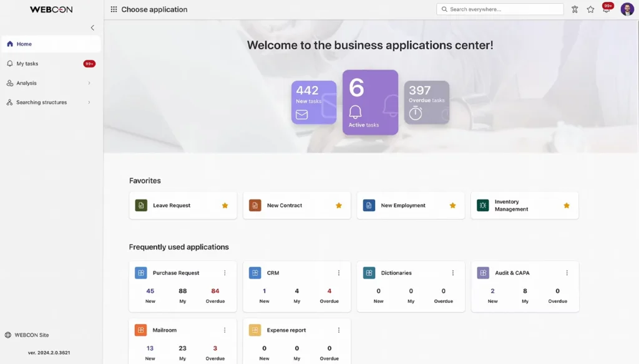Collapse the sidebar using the chevron
The height and width of the screenshot is (364, 639).
click(x=92, y=27)
